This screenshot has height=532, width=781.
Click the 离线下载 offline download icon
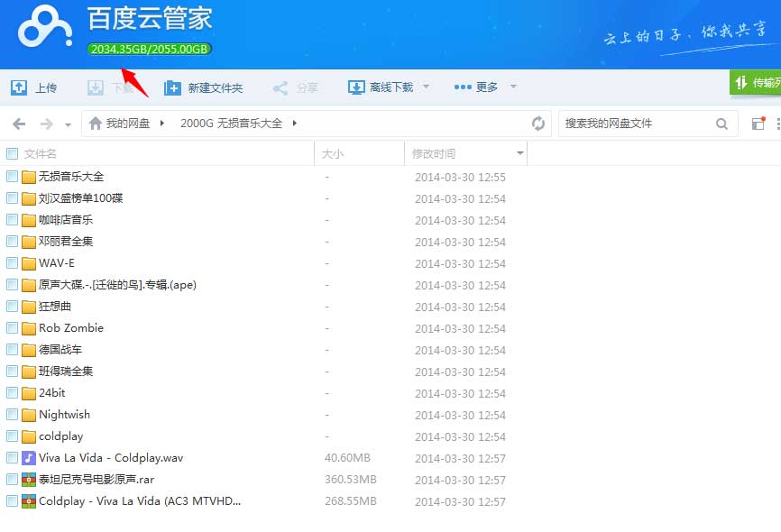pyautogui.click(x=356, y=87)
